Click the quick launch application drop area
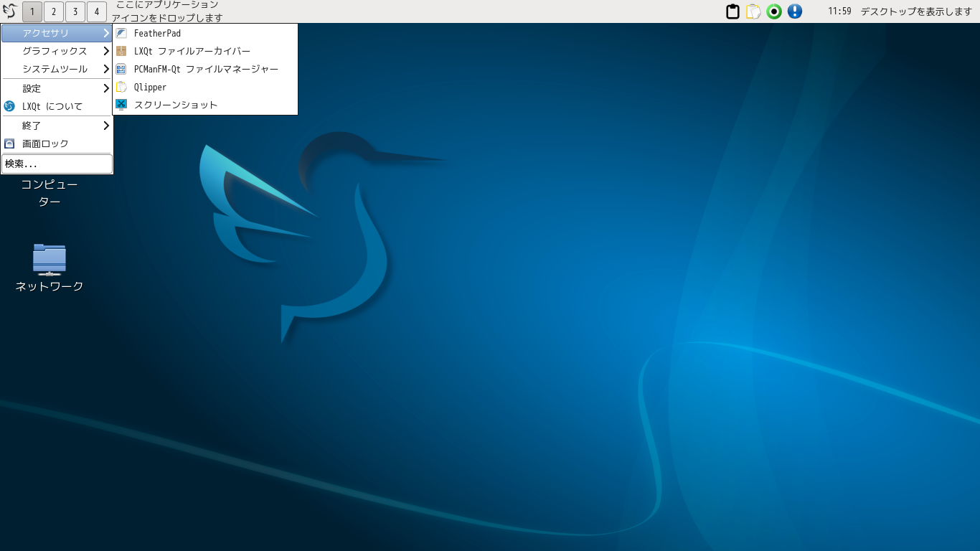 pyautogui.click(x=167, y=11)
